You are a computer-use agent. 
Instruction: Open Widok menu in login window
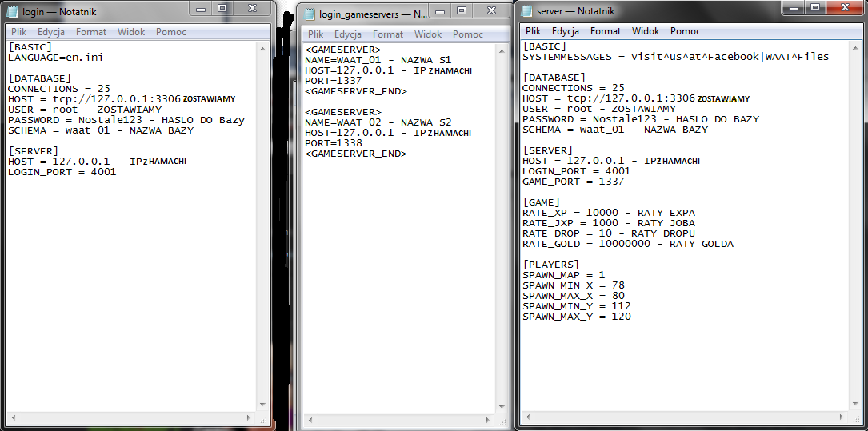click(130, 32)
